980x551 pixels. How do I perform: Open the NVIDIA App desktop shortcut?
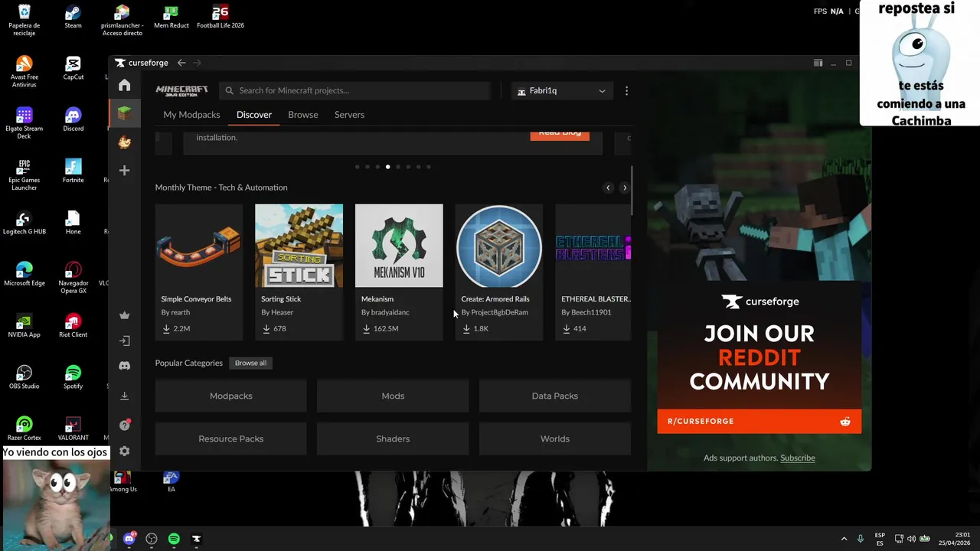[x=24, y=325]
